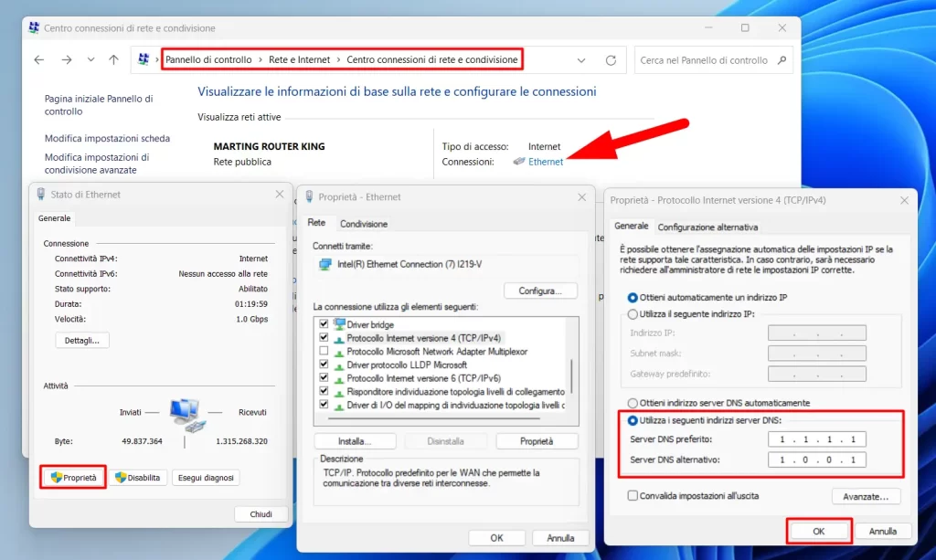The image size is (936, 560).
Task: Enable Protocollo Microsoft Network Adapter Multiplexor
Action: 324,351
